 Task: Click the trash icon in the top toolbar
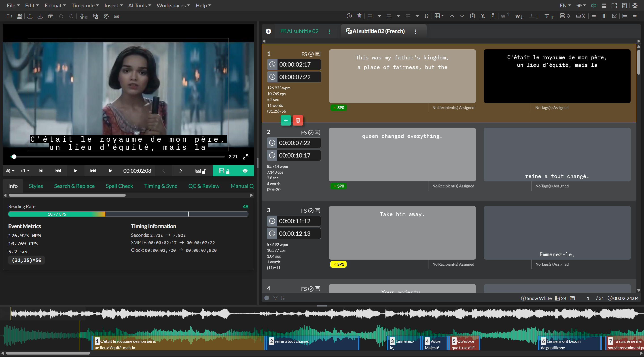pyautogui.click(x=359, y=16)
